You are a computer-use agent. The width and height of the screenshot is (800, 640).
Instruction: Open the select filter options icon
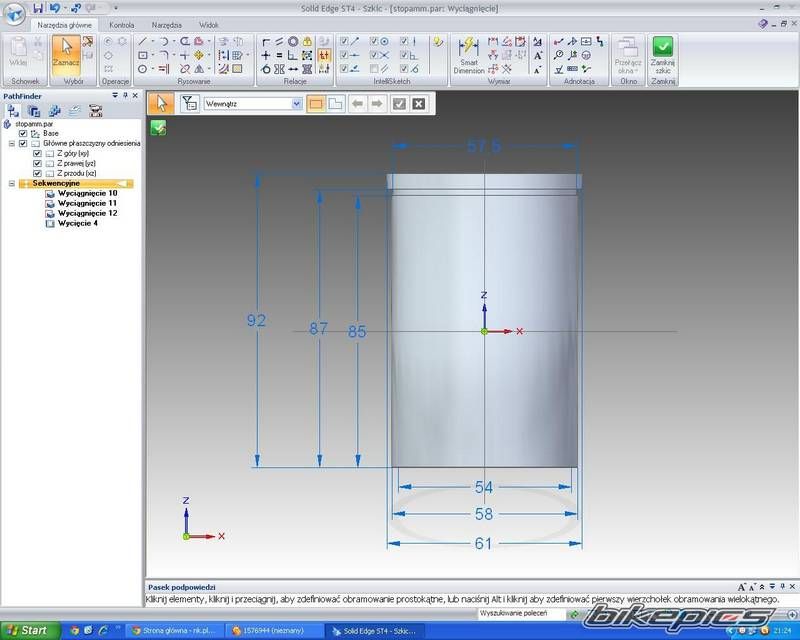pyautogui.click(x=189, y=104)
